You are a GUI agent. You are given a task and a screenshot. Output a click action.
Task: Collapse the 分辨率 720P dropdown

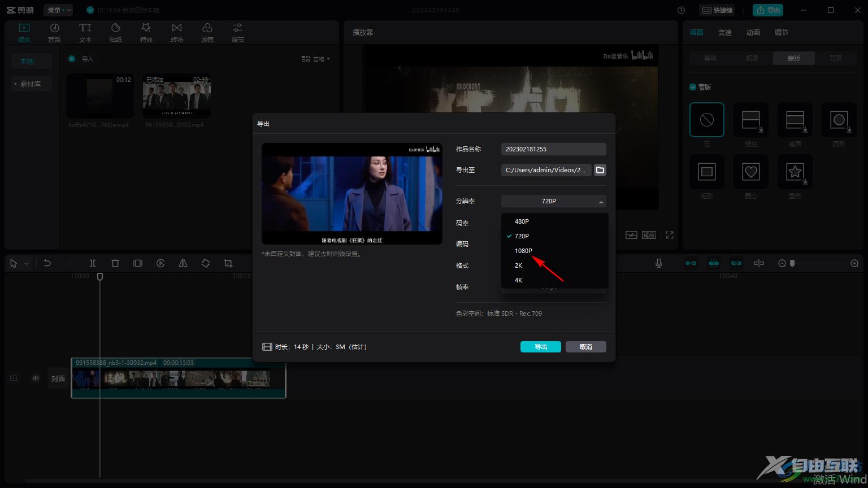(x=554, y=201)
